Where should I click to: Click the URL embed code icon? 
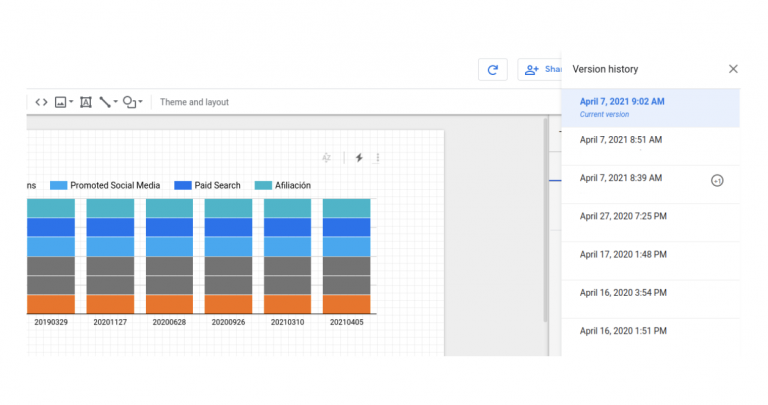41,102
